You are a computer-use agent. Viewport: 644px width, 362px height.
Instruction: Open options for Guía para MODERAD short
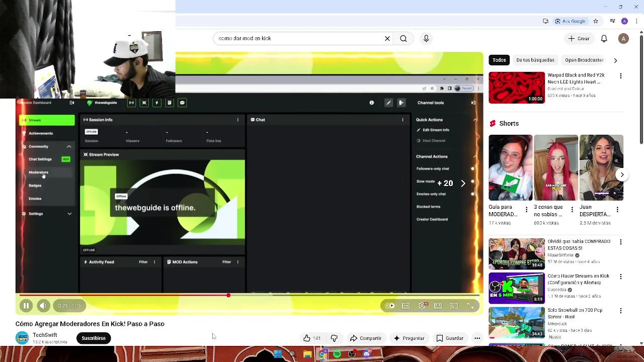(527, 210)
